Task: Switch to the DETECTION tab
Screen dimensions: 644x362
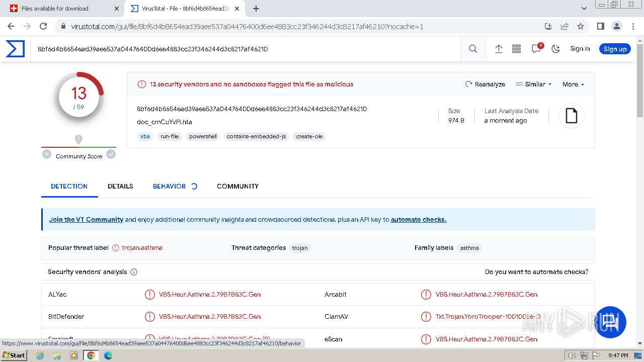Action: click(x=69, y=186)
